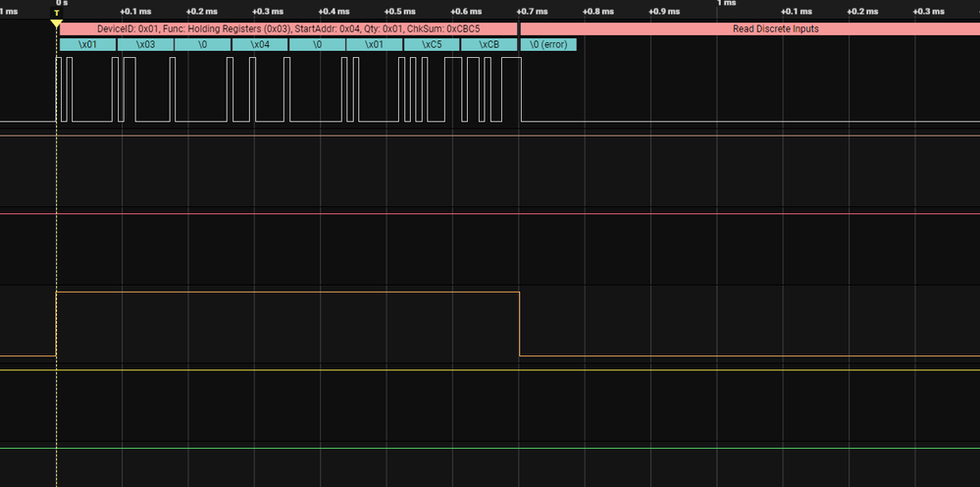Click the +0.2 ms label after 1 ms
Image resolution: width=980 pixels, height=487 pixels.
(x=862, y=12)
